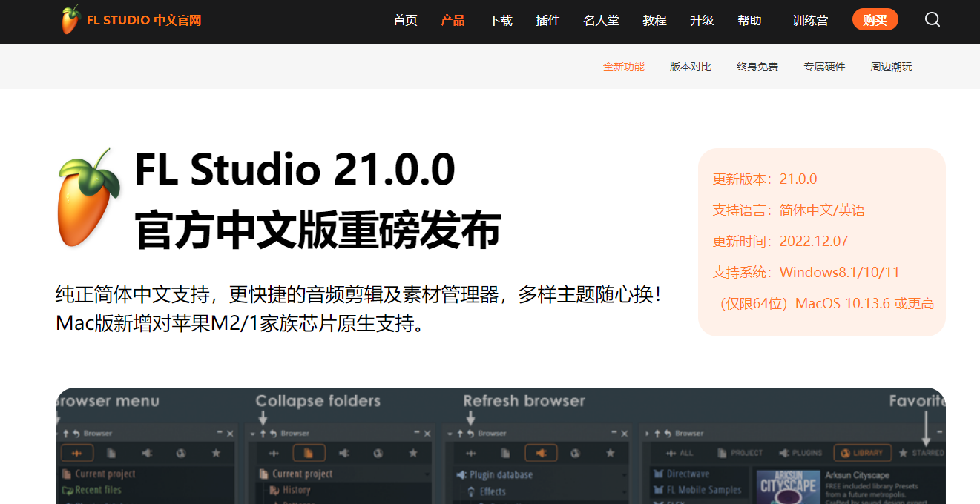The image size is (980, 504).
Task: Click the Refresh browser caption
Action: click(524, 401)
